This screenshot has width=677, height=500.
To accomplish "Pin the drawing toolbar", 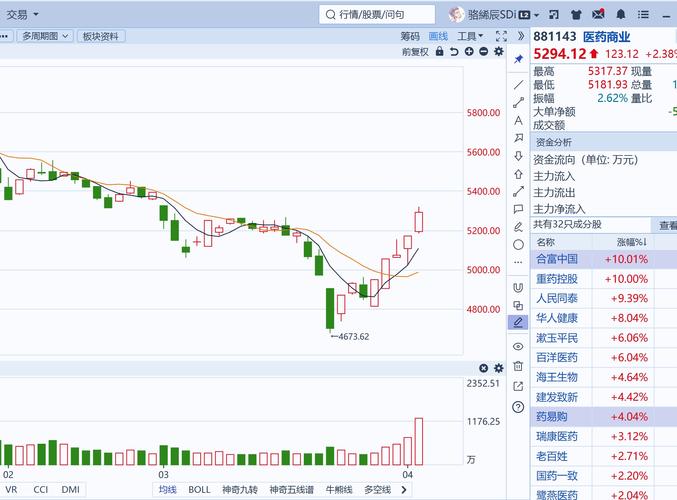I will 519,59.
